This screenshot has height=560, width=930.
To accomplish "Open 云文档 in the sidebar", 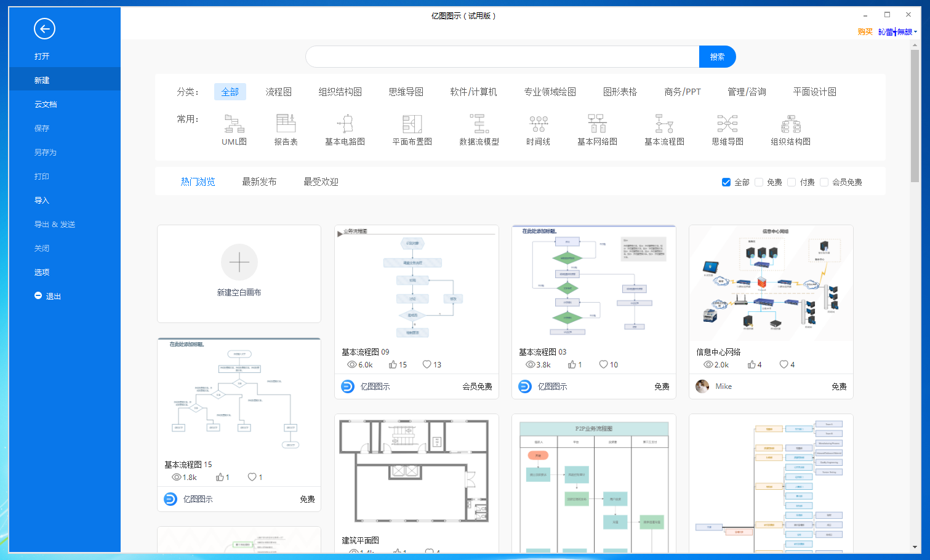I will pyautogui.click(x=65, y=104).
